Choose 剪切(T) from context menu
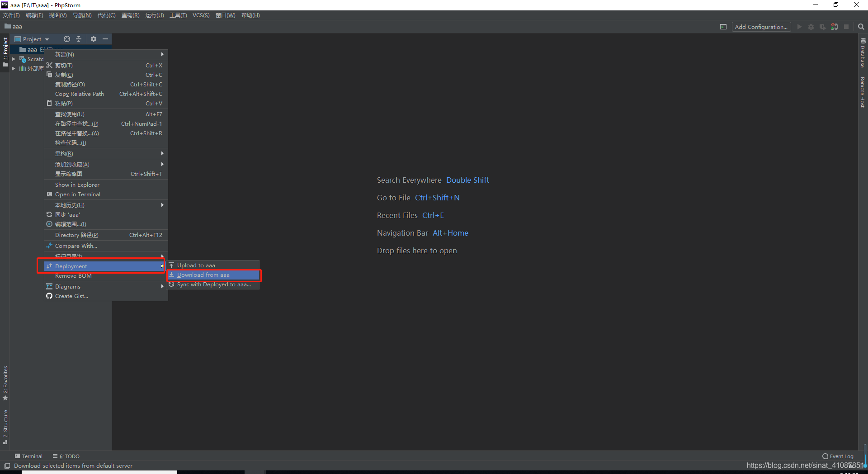 [x=106, y=66]
